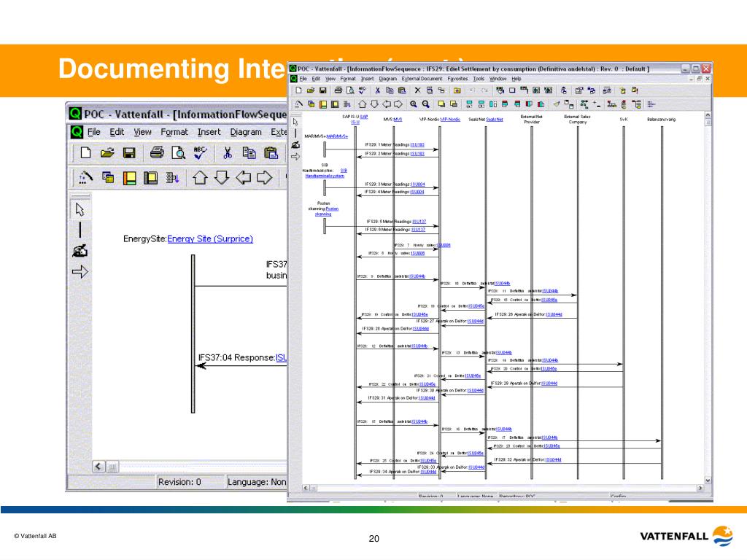Open Help menu in front window
Image resolution: width=747 pixels, height=560 pixels.
click(x=516, y=79)
